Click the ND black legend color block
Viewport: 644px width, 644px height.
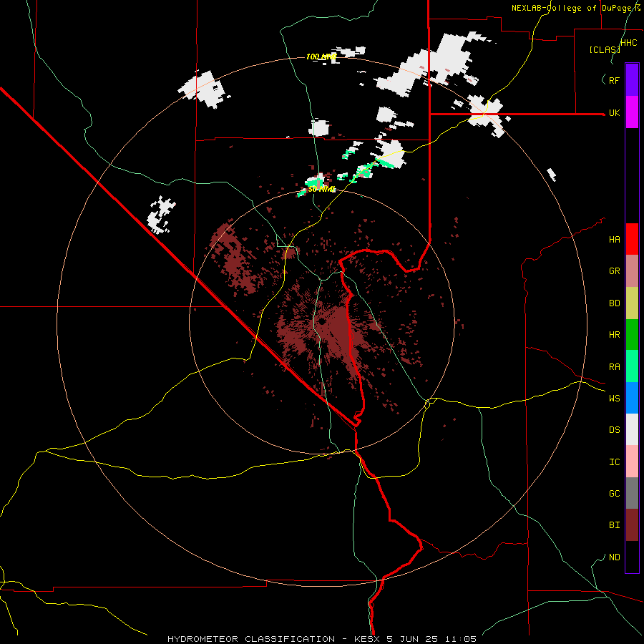[x=632, y=557]
